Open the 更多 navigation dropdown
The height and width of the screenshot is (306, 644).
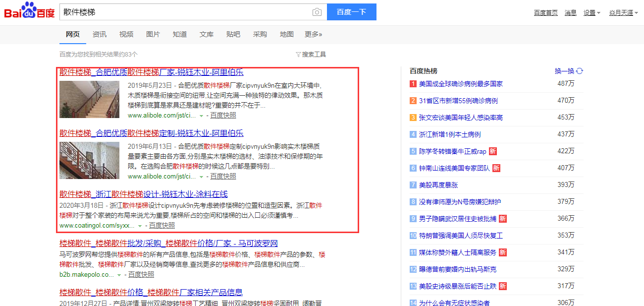coord(313,34)
